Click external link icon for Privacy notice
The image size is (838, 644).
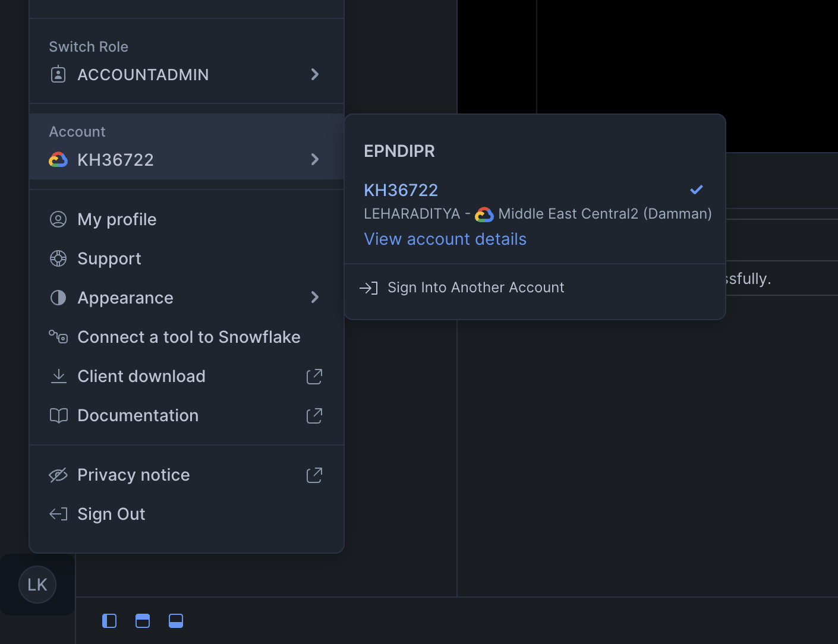314,475
